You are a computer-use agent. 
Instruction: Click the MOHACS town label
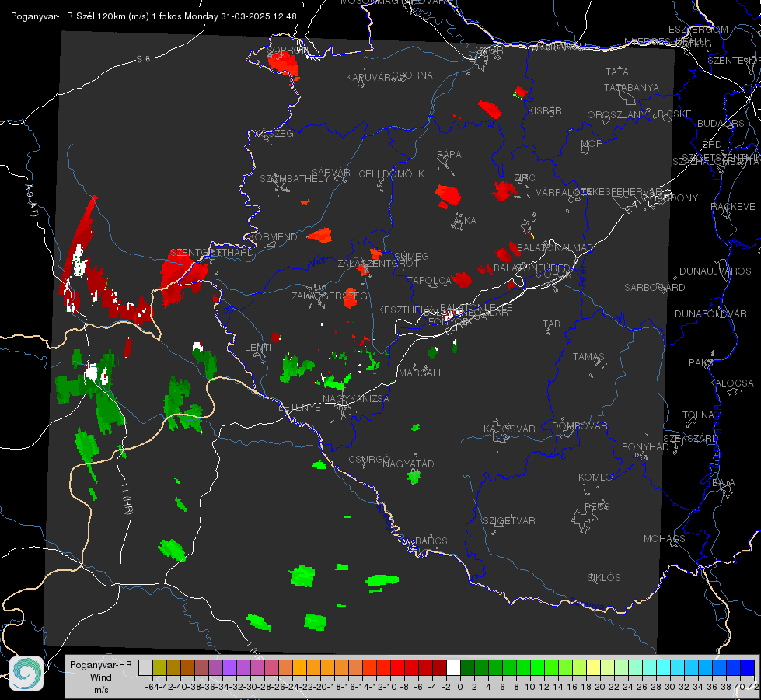pos(665,539)
